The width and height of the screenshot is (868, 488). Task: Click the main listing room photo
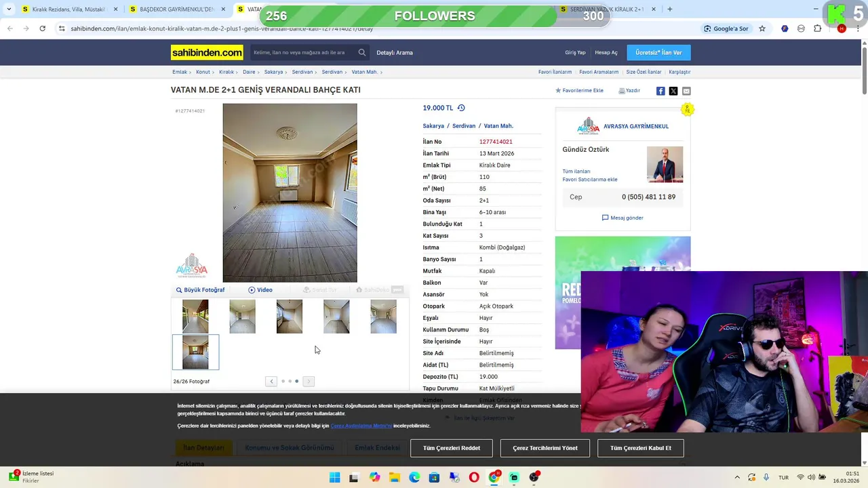(290, 192)
